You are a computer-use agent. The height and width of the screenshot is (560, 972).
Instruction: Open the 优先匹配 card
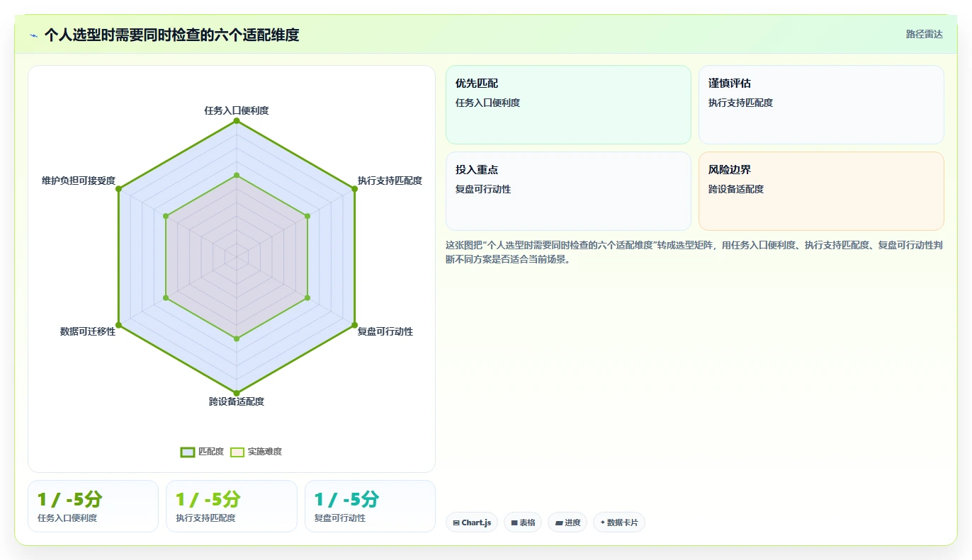click(568, 105)
